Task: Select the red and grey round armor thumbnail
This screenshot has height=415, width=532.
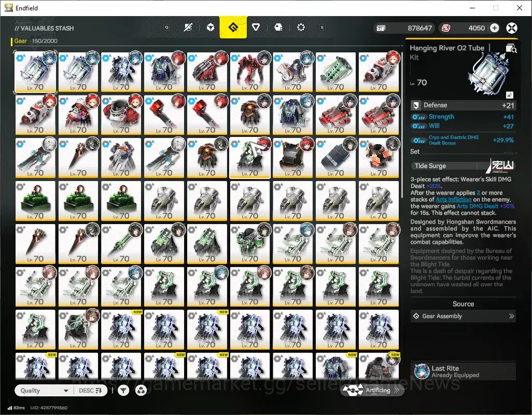Action: (121, 115)
